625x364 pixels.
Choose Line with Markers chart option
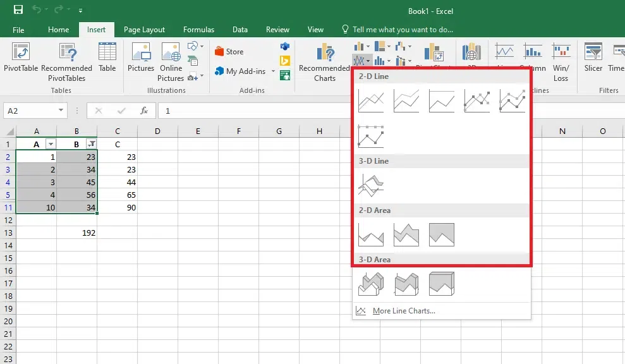click(476, 100)
